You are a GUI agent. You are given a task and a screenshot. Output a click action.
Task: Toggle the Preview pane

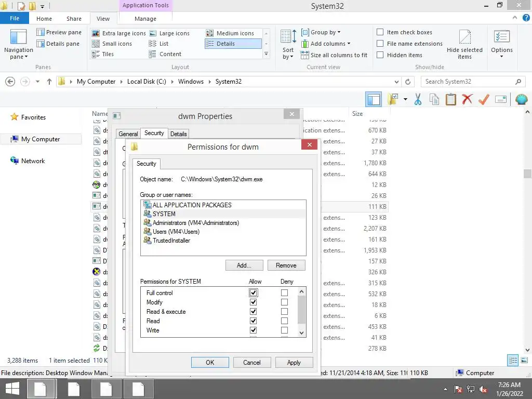point(59,32)
